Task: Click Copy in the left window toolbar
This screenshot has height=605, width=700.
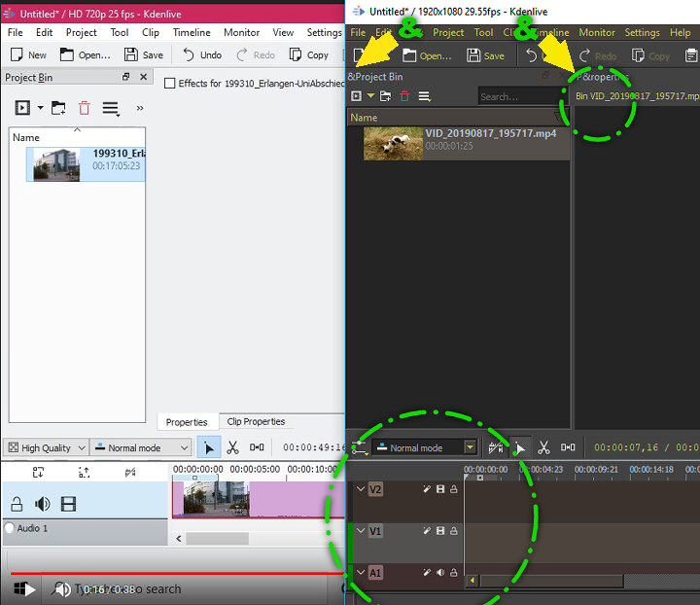Action: point(309,54)
